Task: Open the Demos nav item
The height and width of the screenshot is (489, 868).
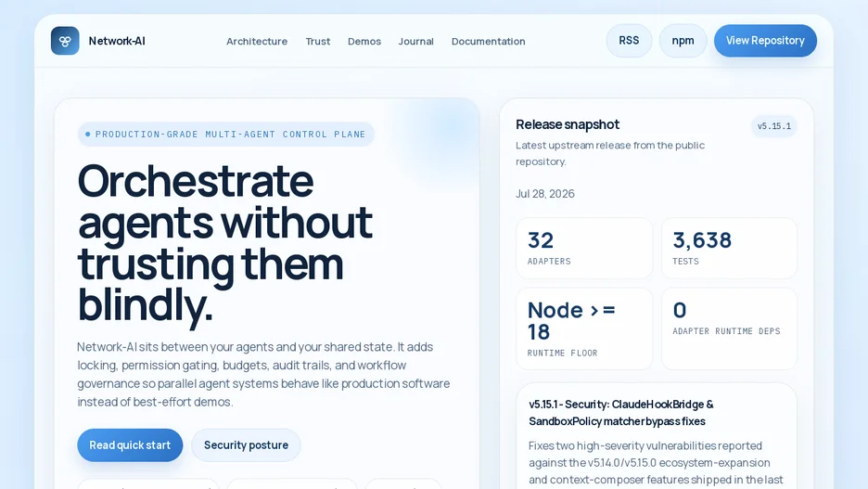Action: (364, 42)
